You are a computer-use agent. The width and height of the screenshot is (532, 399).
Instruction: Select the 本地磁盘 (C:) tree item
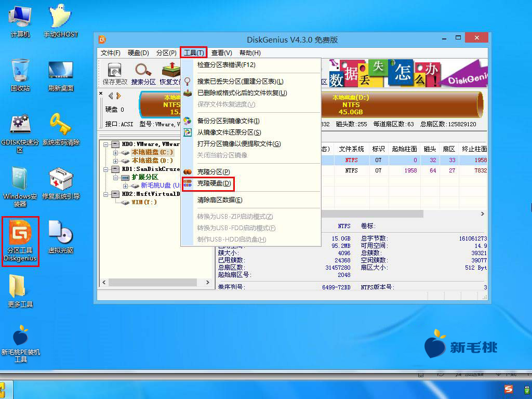click(x=152, y=152)
